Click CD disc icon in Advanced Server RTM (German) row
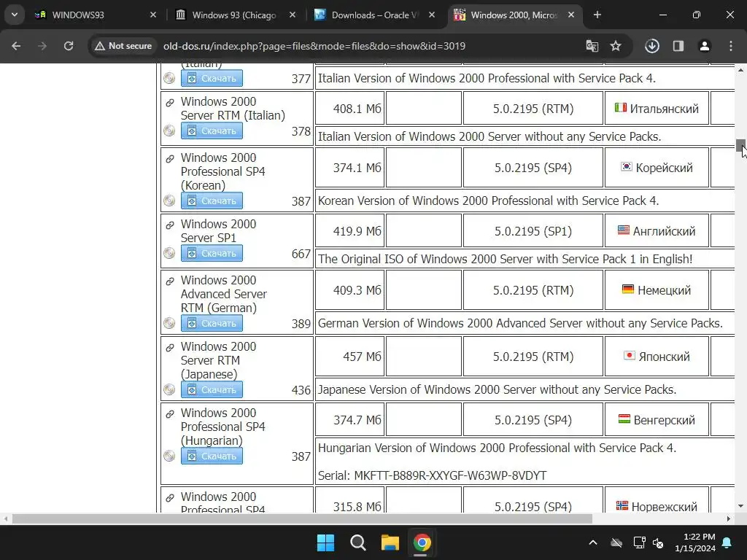The width and height of the screenshot is (747, 560). tap(169, 323)
